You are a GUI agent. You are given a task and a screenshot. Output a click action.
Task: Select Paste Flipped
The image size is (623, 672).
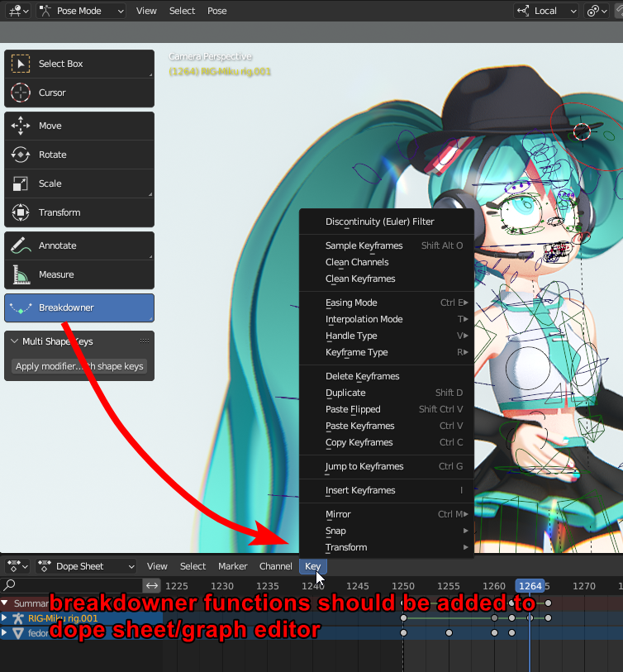click(x=387, y=409)
